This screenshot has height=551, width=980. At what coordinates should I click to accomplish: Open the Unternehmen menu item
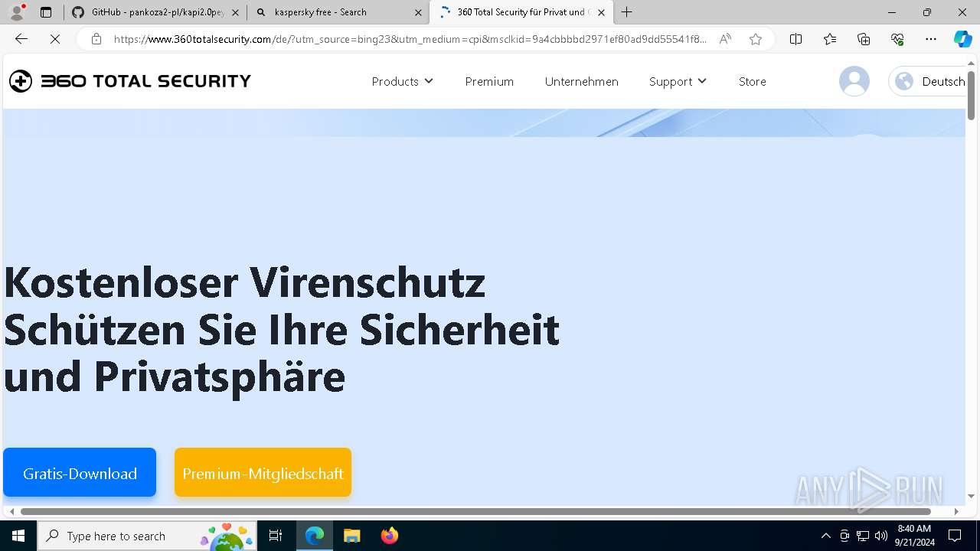click(x=581, y=81)
